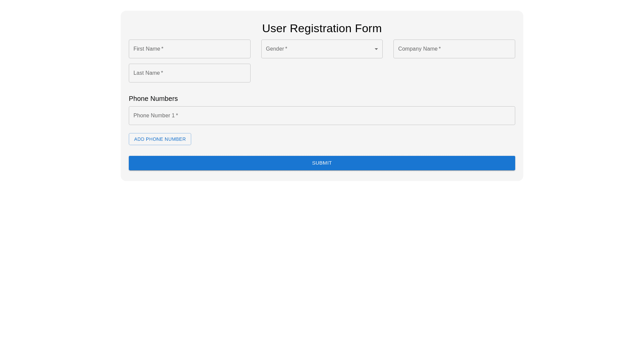Image resolution: width=644 pixels, height=362 pixels.
Task: Select the Last Name text box
Action: [201, 73]
